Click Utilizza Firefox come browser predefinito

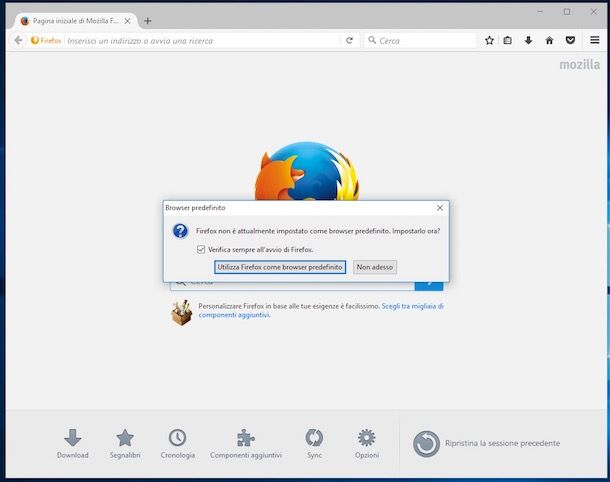[280, 267]
